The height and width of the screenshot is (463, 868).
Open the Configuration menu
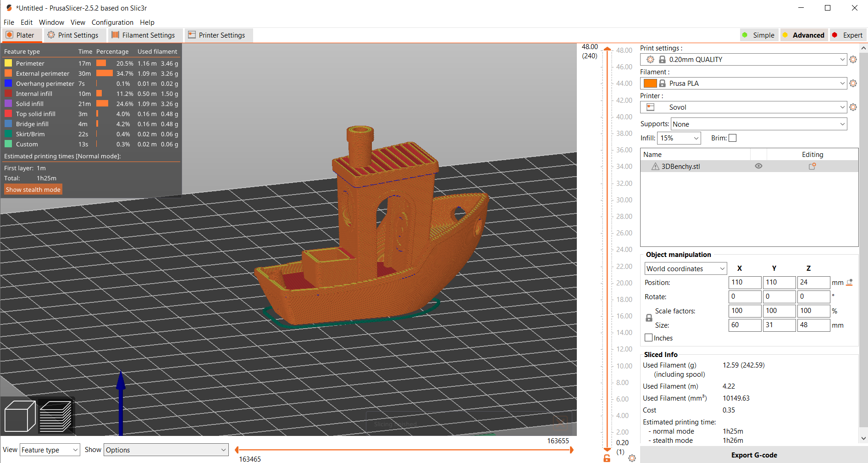point(112,22)
